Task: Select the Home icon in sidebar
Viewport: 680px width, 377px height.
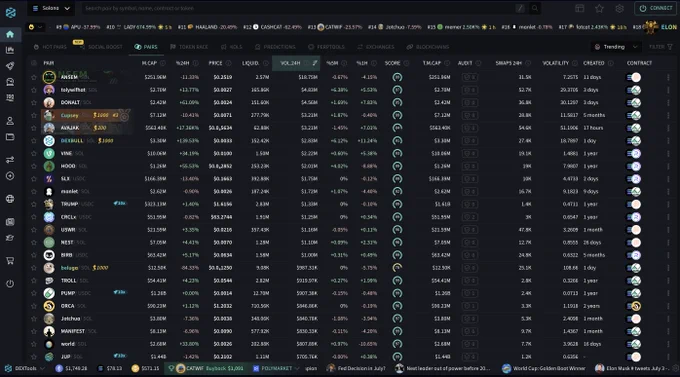Action: pos(10,34)
